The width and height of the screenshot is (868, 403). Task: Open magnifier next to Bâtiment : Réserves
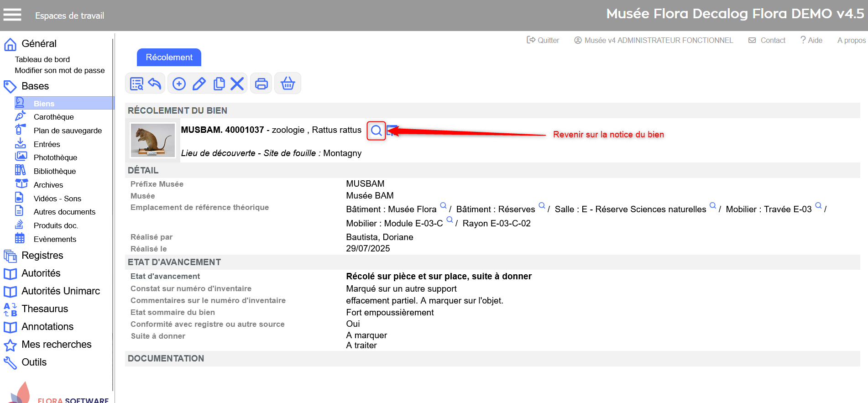542,206
